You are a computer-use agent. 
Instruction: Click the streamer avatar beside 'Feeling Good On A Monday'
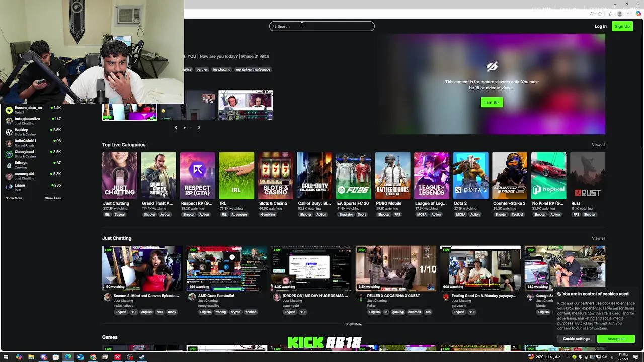pos(445,297)
